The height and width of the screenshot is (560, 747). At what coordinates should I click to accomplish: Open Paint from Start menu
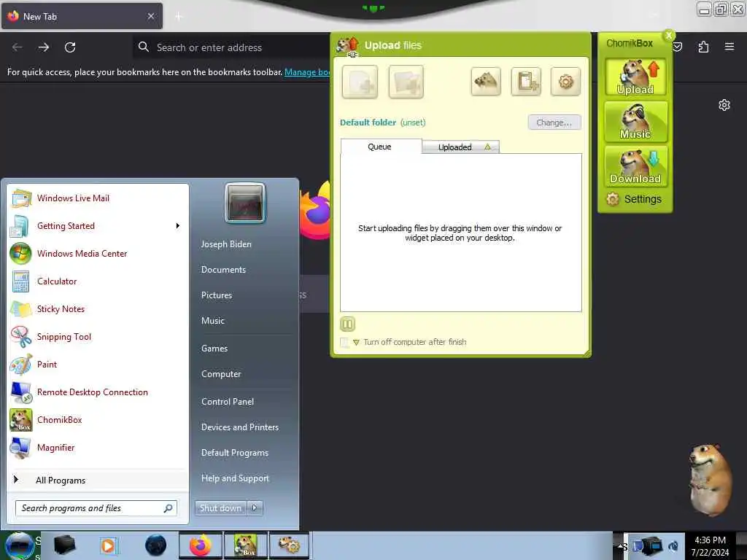pyautogui.click(x=98, y=365)
